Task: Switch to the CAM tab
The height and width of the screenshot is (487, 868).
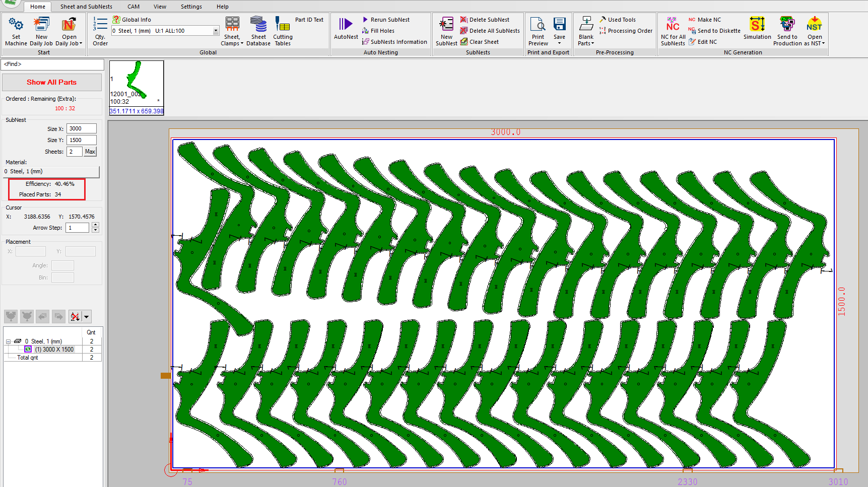Action: [133, 7]
